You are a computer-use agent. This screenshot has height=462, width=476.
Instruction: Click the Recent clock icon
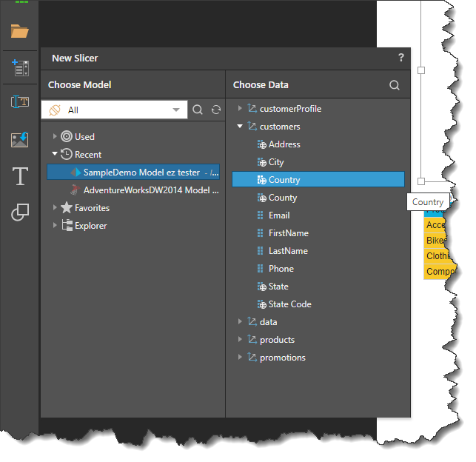click(x=67, y=154)
